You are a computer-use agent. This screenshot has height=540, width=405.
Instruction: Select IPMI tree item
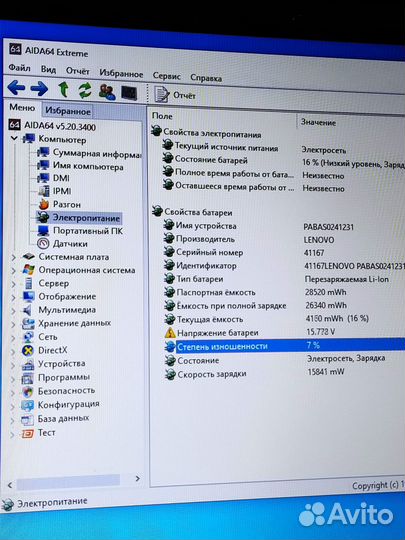(x=54, y=191)
